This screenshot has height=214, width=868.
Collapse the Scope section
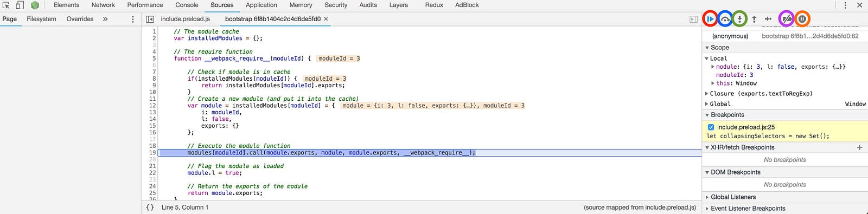pos(717,48)
